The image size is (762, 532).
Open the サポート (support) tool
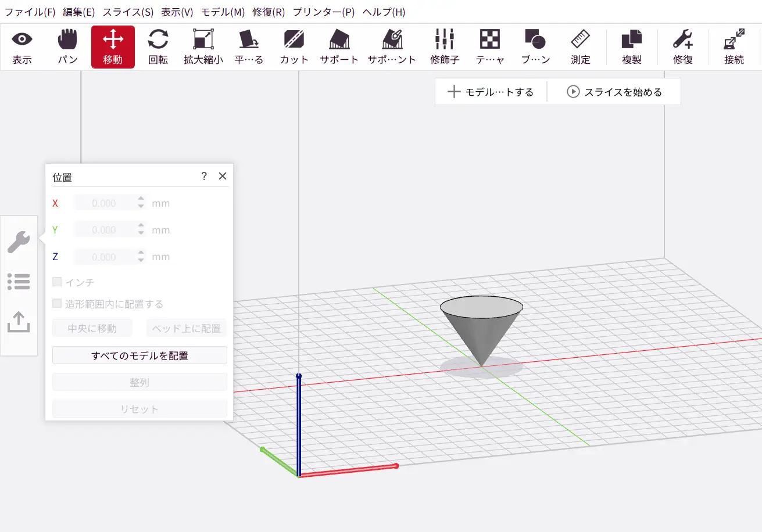(339, 47)
